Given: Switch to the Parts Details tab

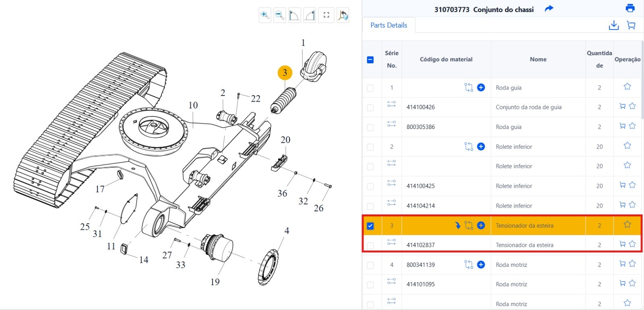Looking at the screenshot, I should pyautogui.click(x=388, y=25).
